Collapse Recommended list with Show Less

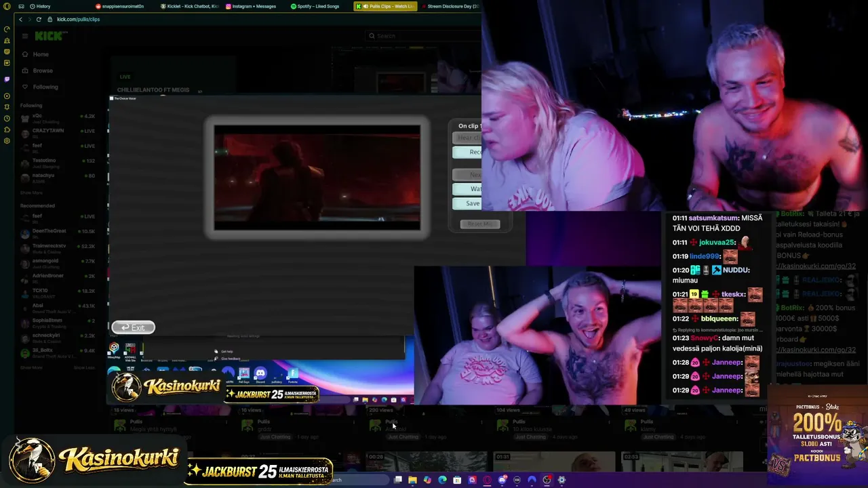pyautogui.click(x=84, y=367)
